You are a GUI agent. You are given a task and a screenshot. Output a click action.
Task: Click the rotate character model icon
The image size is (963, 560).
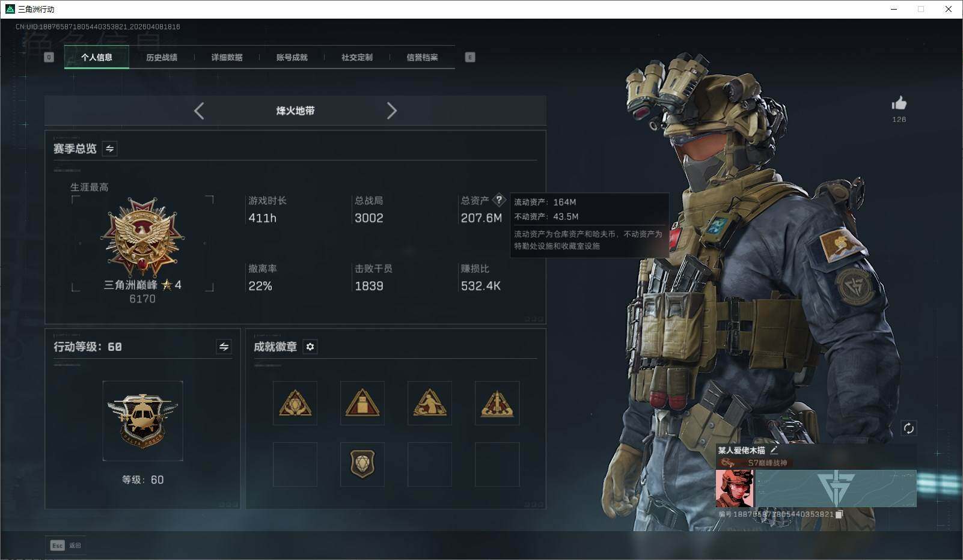click(908, 428)
